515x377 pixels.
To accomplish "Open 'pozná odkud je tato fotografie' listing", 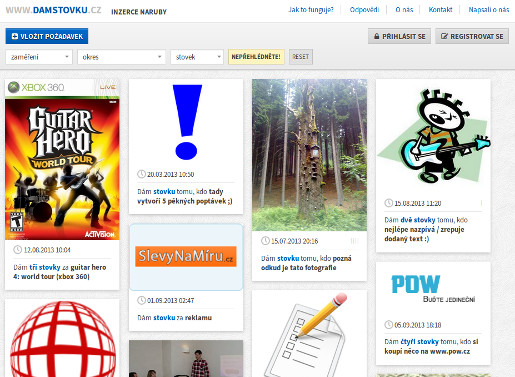I will click(306, 263).
